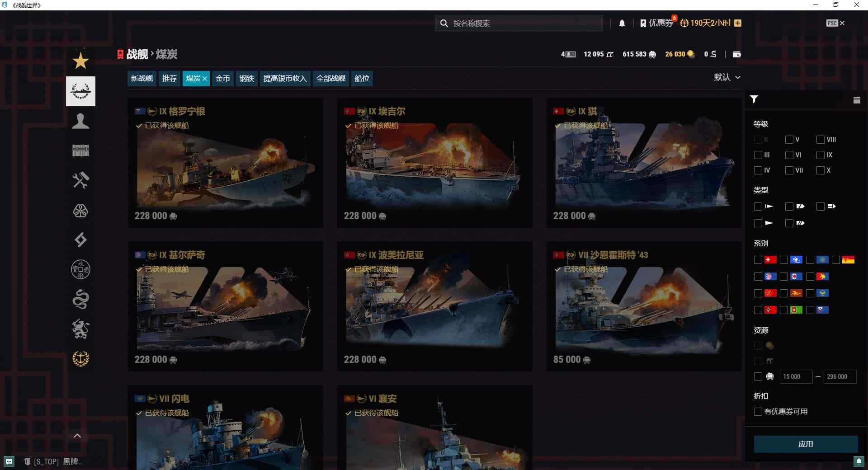
Task: Collapse the sidebar with the chevron arrow
Action: point(77,435)
